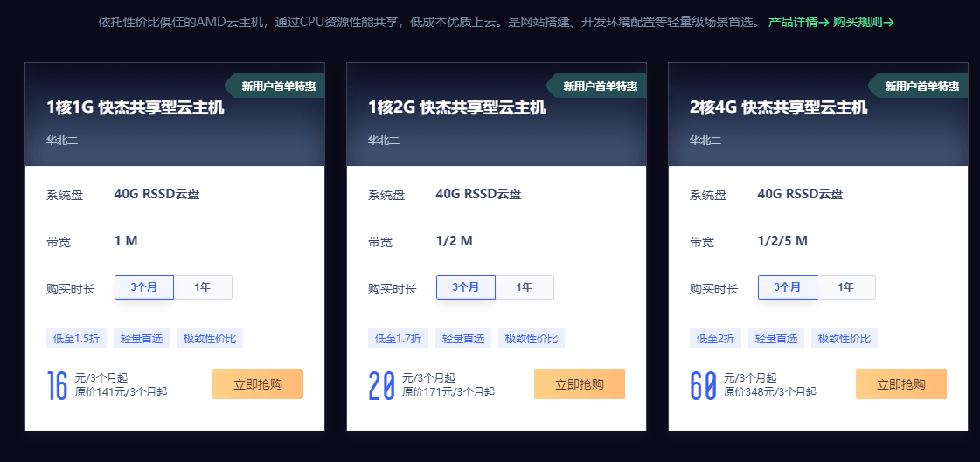Click 新用户首单特惠 ribbon on 1核2G card
The height and width of the screenshot is (462, 980).
coord(599,86)
